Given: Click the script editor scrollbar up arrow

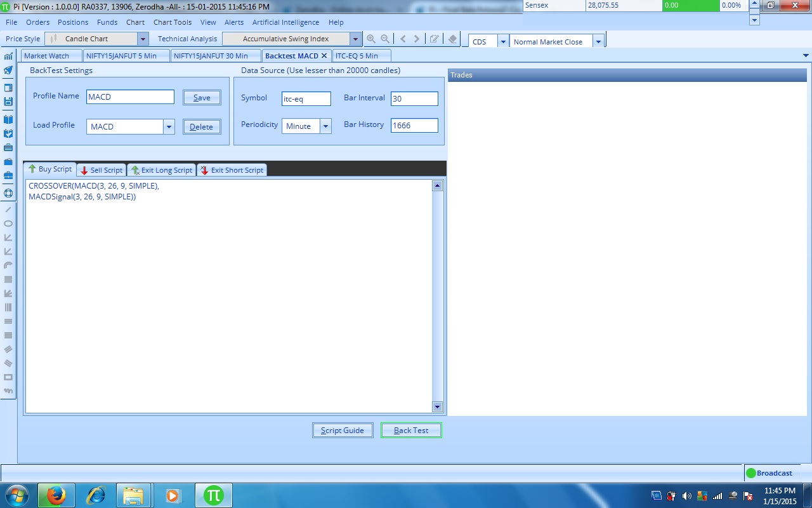Looking at the screenshot, I should coord(437,186).
